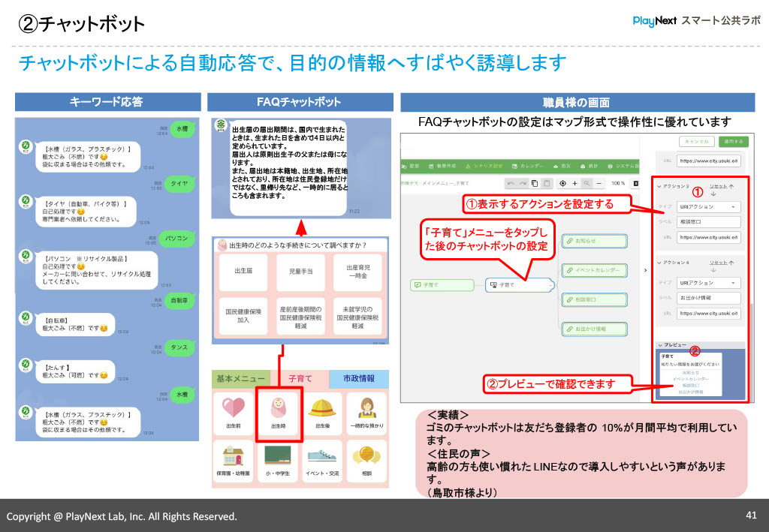769x532 pixels.
Task: Click the URL input field for アクション3
Action: [709, 239]
